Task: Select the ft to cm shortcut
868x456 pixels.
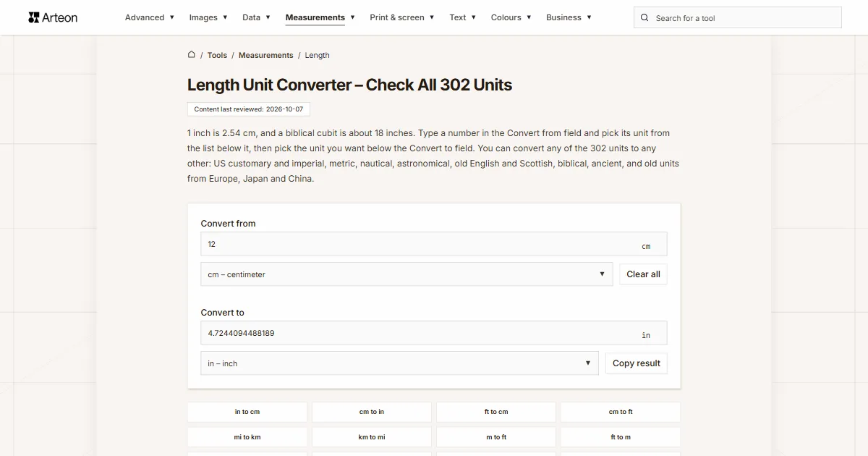Action: click(x=496, y=412)
